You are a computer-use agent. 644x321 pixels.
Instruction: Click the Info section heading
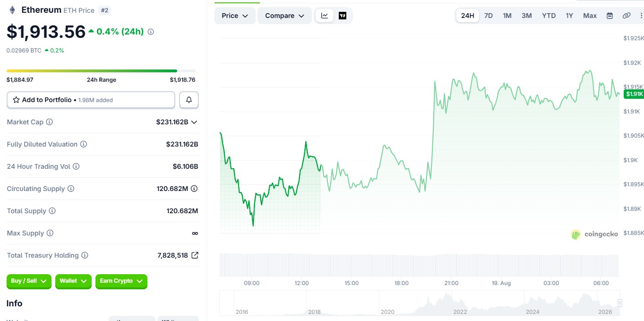pos(14,304)
